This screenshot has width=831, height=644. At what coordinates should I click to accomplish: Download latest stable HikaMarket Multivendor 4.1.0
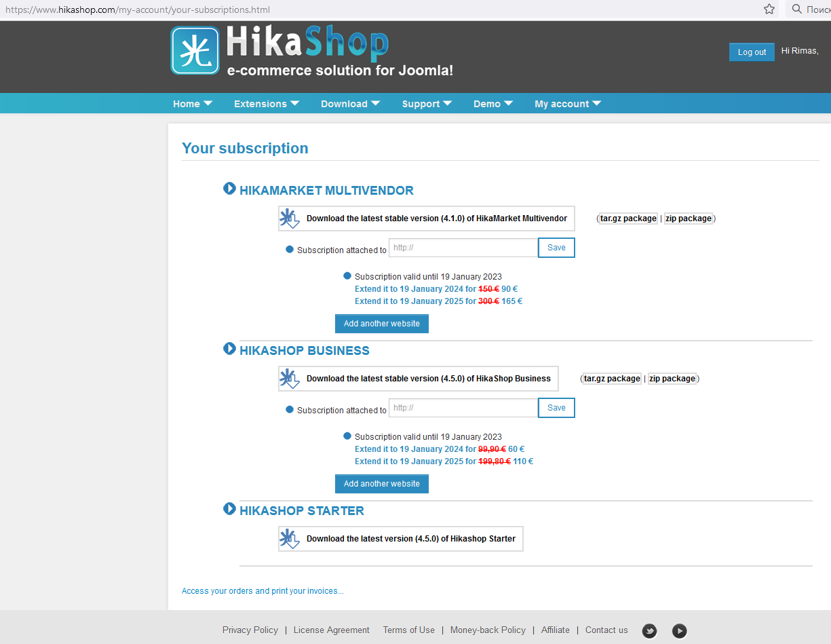click(x=427, y=219)
